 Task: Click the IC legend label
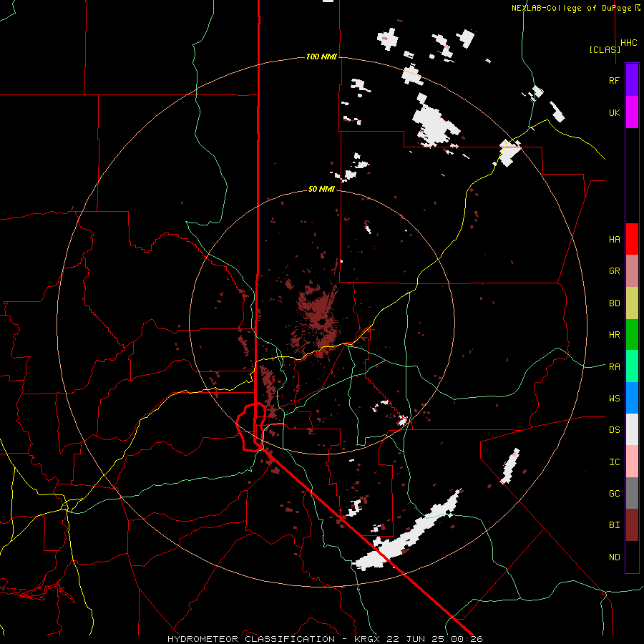pyautogui.click(x=614, y=462)
